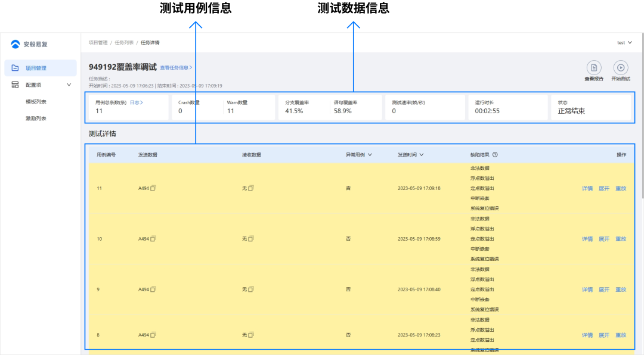Copy the received data 无 in row 11
Image resolution: width=644 pixels, height=355 pixels.
(x=251, y=188)
